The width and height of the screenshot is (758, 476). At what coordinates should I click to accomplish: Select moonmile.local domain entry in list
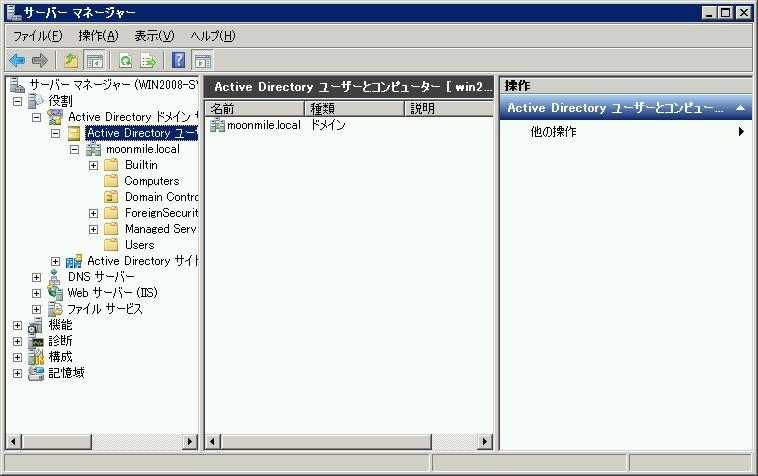tap(263, 125)
